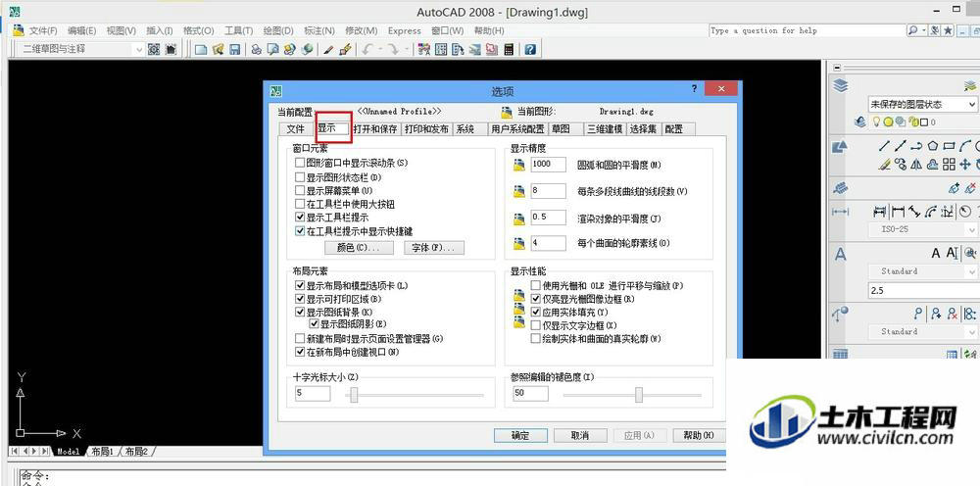Open the QuickCalc calculator icon
980x486 pixels.
[509, 49]
